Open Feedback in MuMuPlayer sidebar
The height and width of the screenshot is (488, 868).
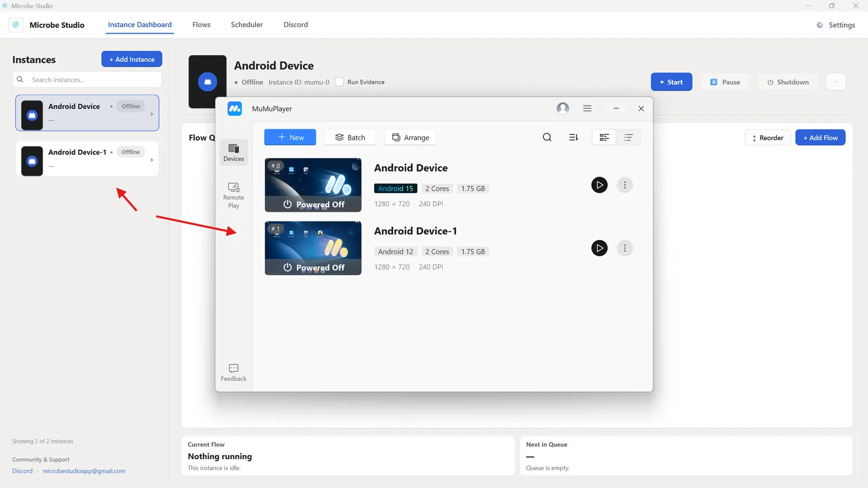(x=234, y=372)
